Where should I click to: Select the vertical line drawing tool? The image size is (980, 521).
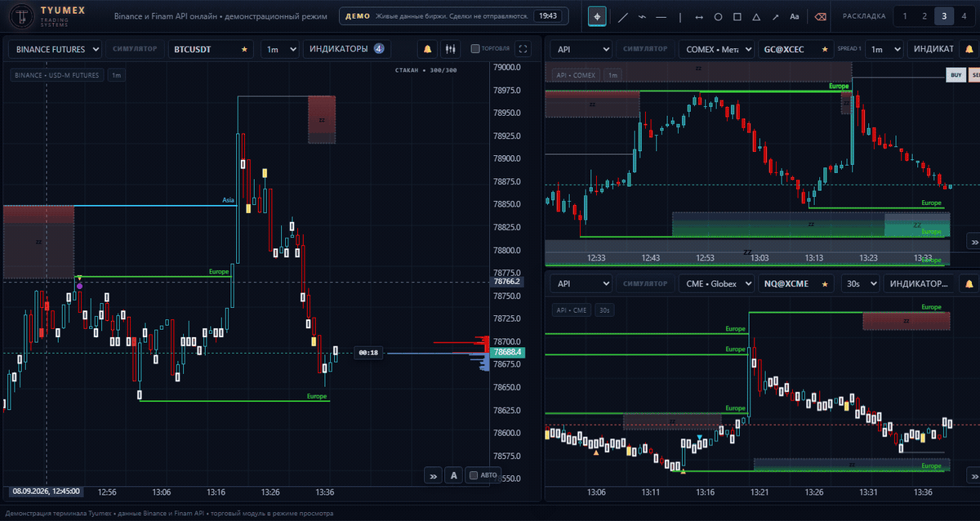(x=679, y=16)
